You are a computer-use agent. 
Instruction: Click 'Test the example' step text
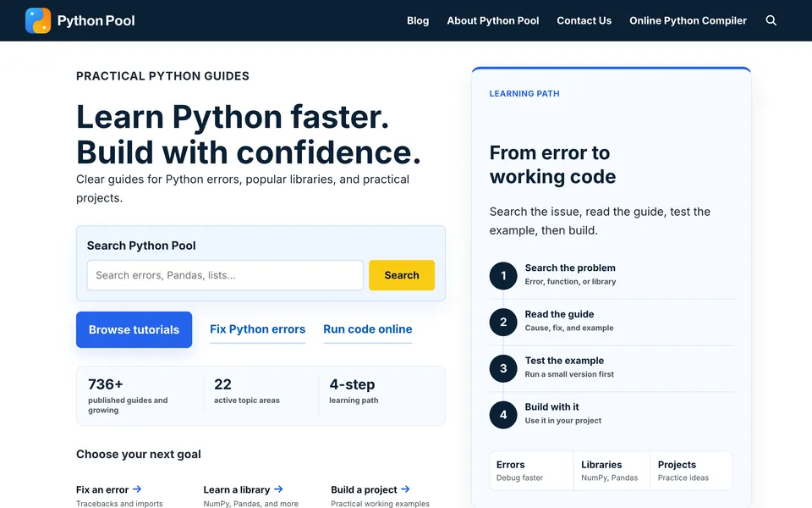point(564,361)
